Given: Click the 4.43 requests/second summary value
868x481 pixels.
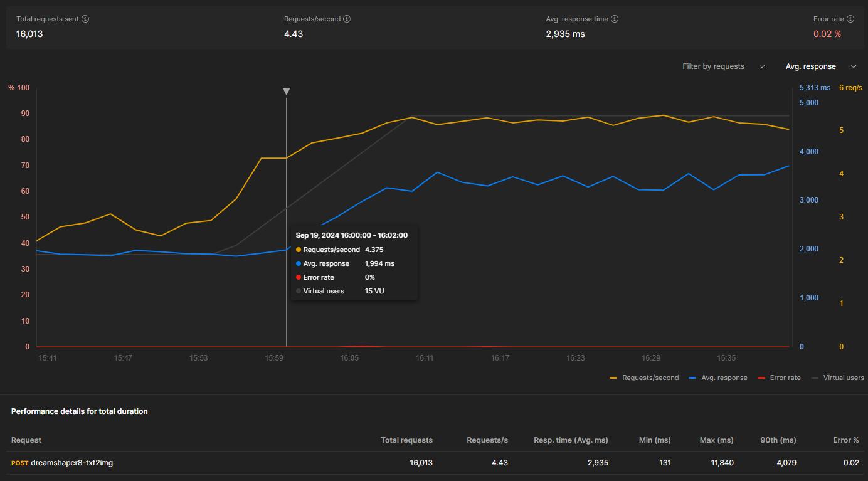Looking at the screenshot, I should click(x=294, y=34).
